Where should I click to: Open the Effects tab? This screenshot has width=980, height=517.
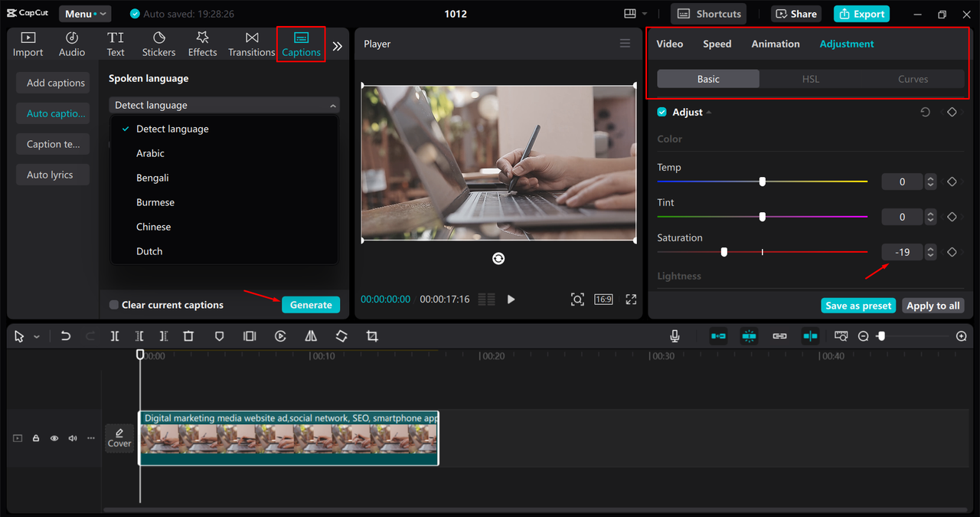pos(202,44)
